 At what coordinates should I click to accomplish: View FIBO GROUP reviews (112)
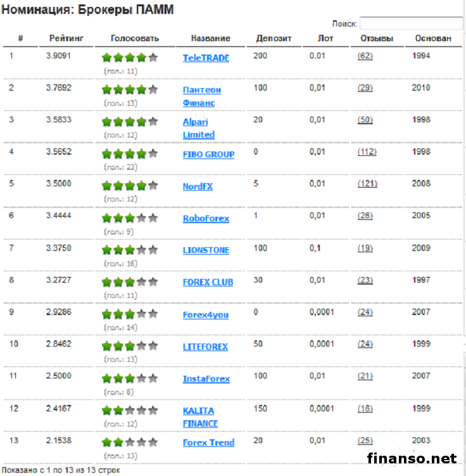(367, 151)
